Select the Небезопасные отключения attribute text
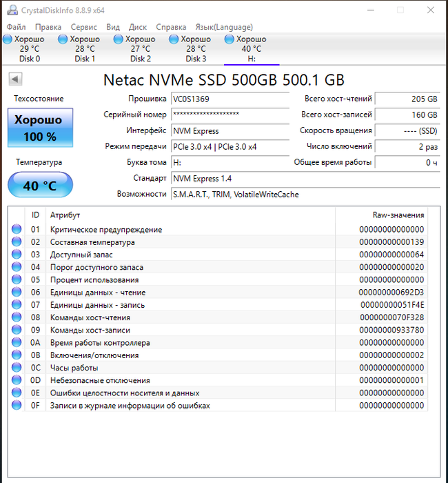The height and width of the screenshot is (483, 448). click(x=100, y=380)
